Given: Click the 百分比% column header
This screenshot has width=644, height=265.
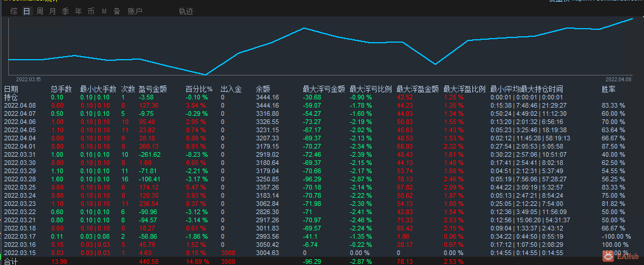Looking at the screenshot, I should coord(199,89).
